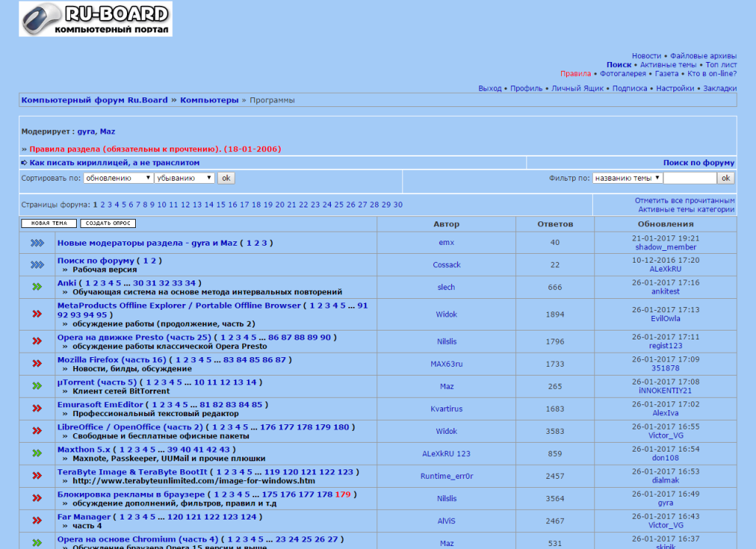The image size is (756, 549).
Task: Open Far Manager topic title
Action: click(x=84, y=517)
